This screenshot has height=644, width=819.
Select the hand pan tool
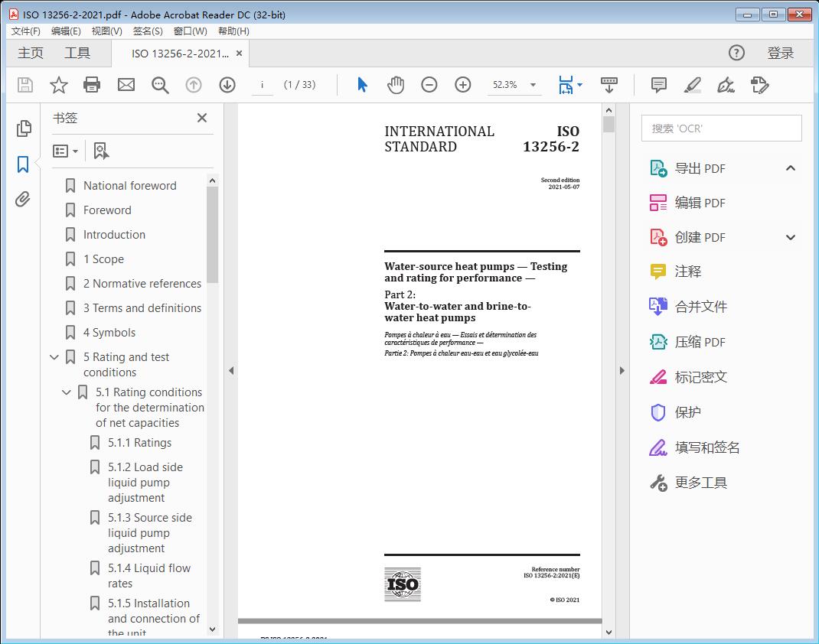[396, 85]
